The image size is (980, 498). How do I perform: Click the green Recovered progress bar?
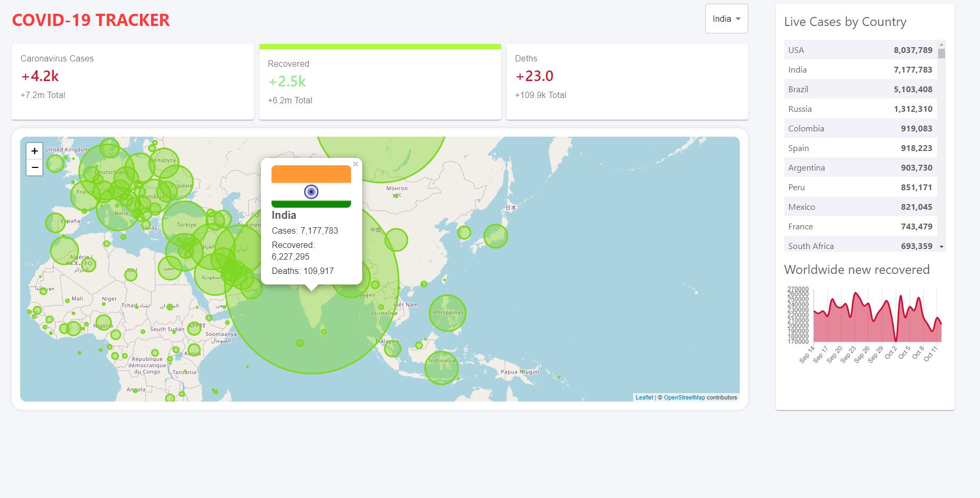380,47
